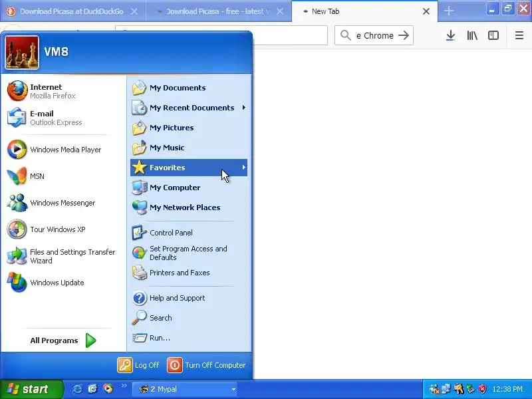Open Control Panel
The image size is (532, 399).
click(189, 233)
